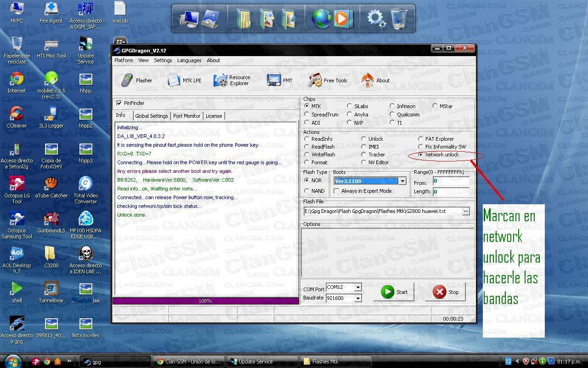Open Free Tools
The width and height of the screenshot is (588, 368).
328,80
